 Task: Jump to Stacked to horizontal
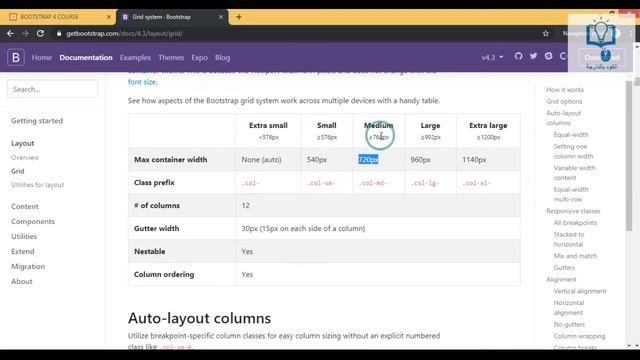pos(569,239)
